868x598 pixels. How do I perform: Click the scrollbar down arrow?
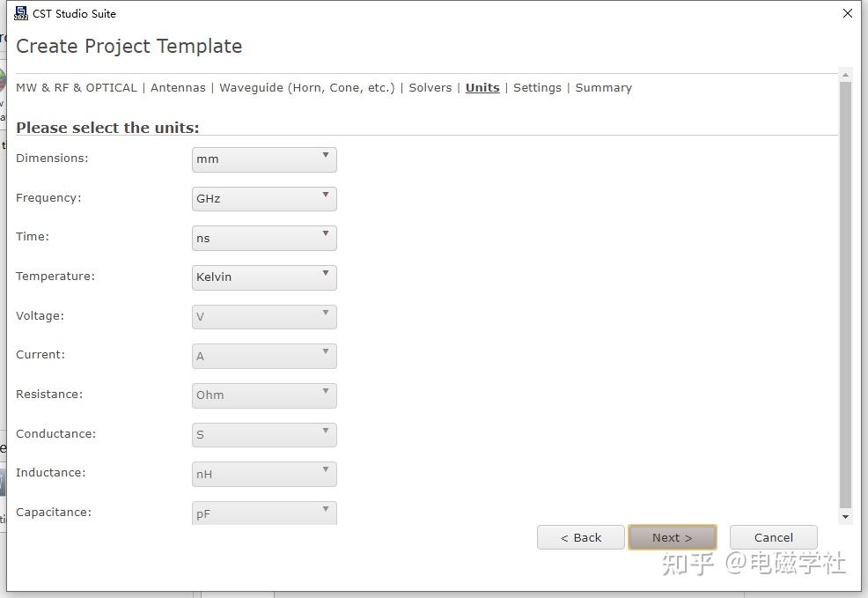(846, 517)
